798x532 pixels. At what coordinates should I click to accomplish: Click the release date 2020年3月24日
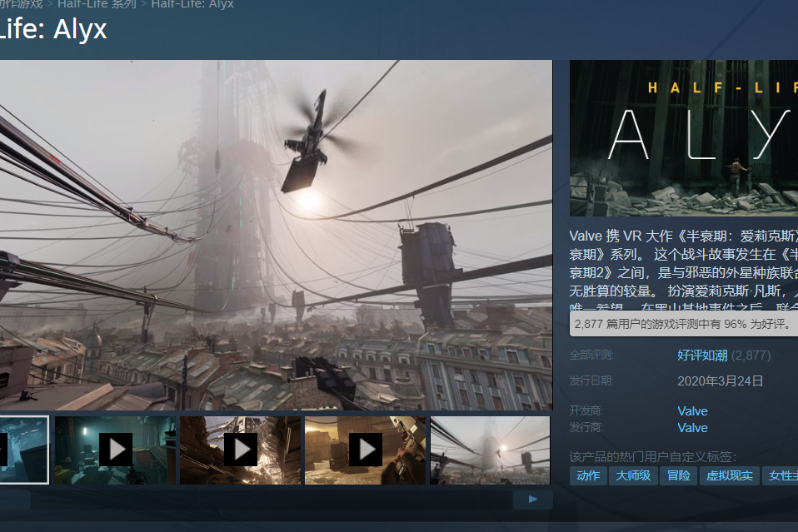721,381
